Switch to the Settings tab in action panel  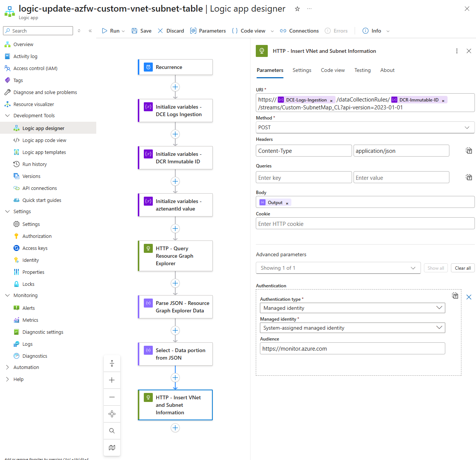301,70
